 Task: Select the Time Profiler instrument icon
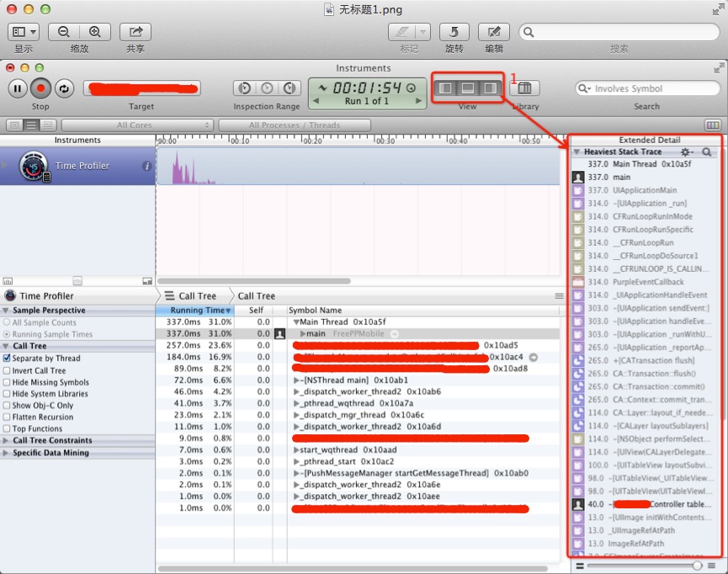pyautogui.click(x=34, y=166)
